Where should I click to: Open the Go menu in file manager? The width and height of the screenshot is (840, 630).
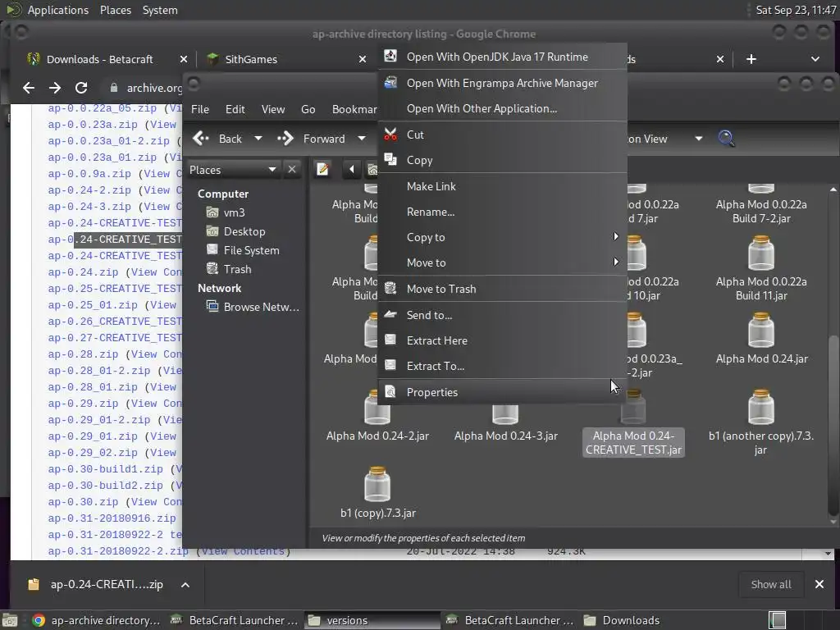(x=308, y=109)
